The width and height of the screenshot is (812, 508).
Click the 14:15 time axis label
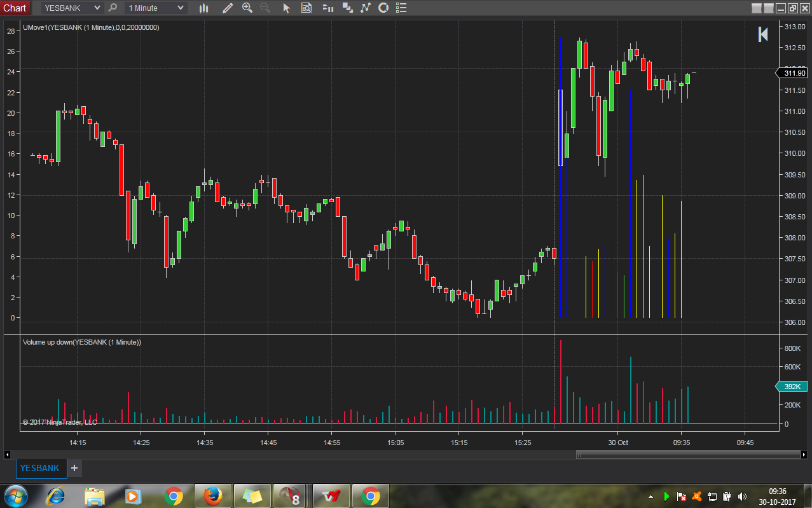pos(78,443)
